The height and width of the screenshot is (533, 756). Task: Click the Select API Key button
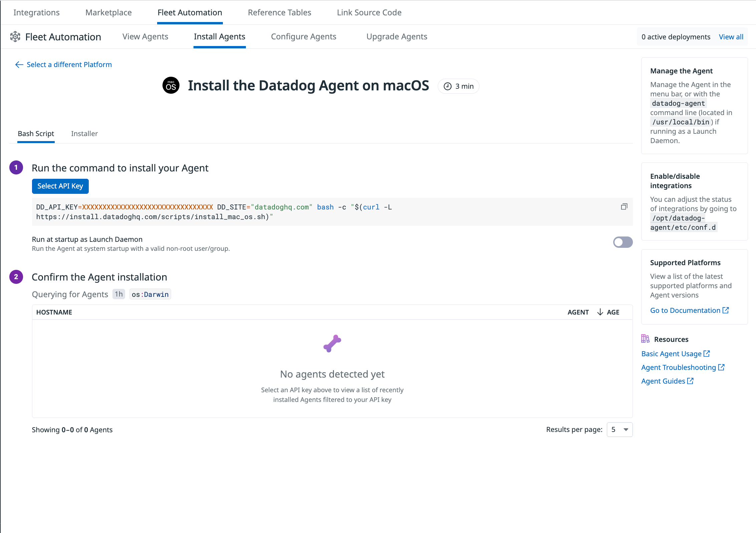point(60,186)
